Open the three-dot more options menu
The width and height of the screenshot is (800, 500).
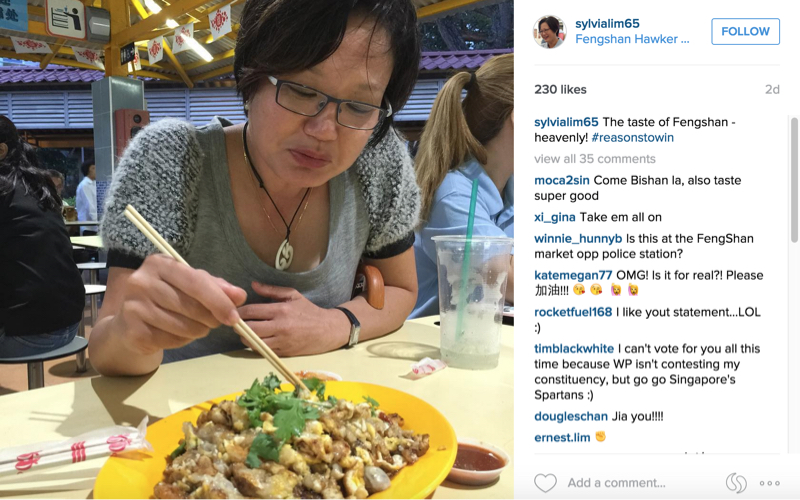click(769, 483)
